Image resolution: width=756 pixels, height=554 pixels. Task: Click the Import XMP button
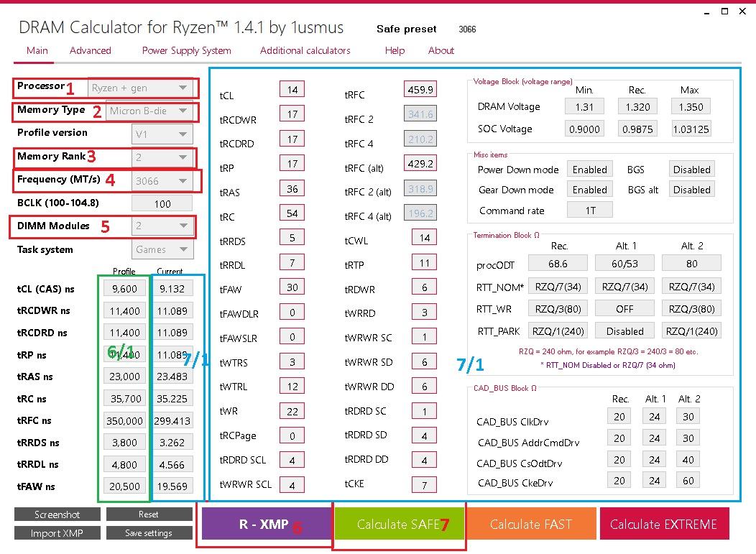tap(57, 532)
